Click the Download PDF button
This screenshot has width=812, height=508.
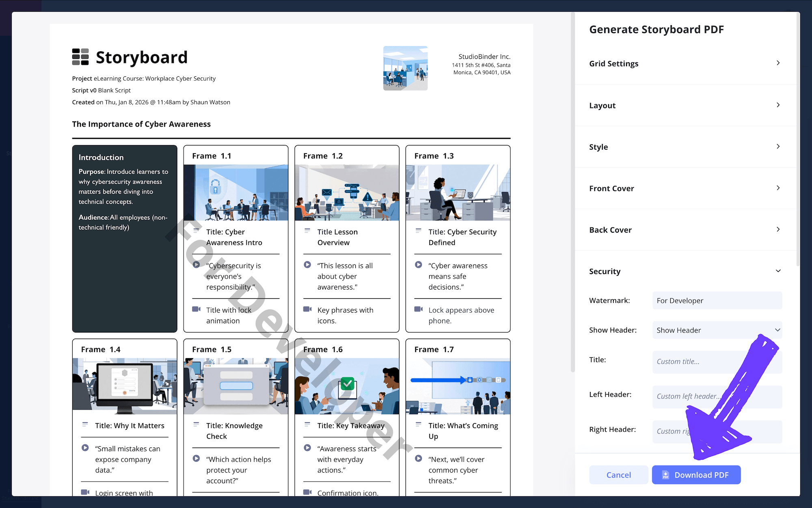(x=696, y=475)
